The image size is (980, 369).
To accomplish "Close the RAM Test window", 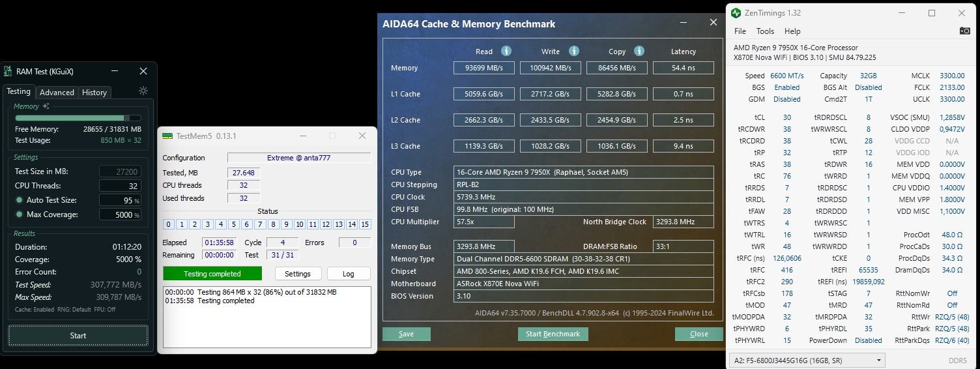I will tap(143, 71).
